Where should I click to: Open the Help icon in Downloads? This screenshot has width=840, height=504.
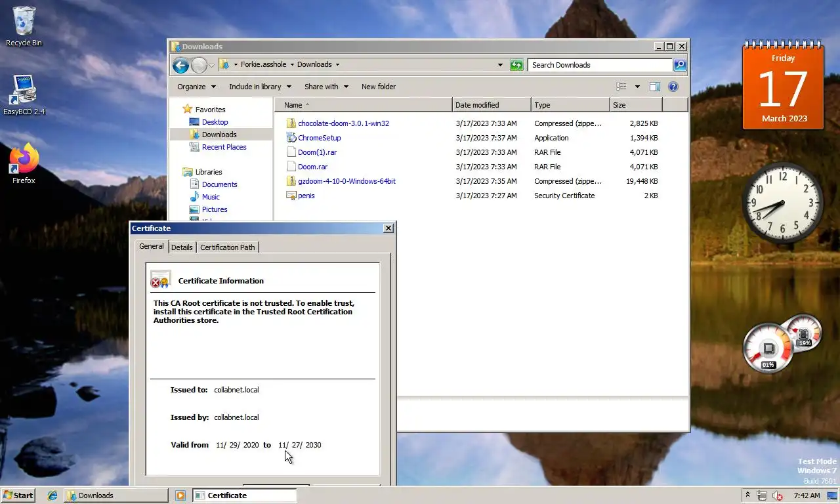coord(673,87)
